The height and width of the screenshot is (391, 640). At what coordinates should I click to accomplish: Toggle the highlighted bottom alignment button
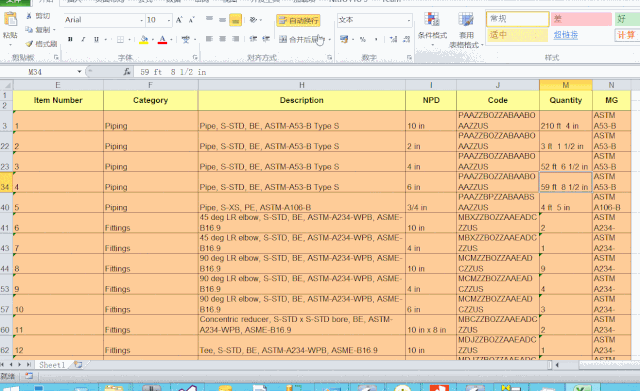coord(236,20)
